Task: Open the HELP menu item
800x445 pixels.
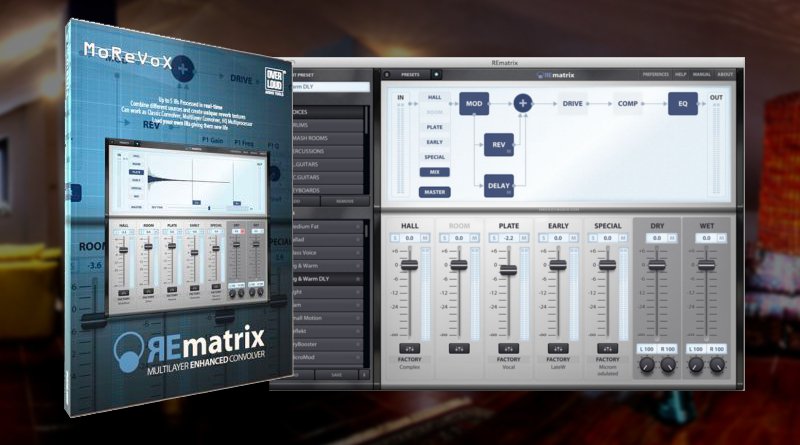Action: pyautogui.click(x=681, y=75)
